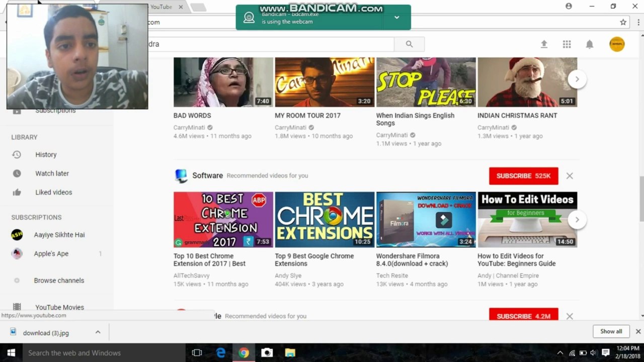Close the downloads bar
This screenshot has height=362, width=644.
[x=638, y=331]
